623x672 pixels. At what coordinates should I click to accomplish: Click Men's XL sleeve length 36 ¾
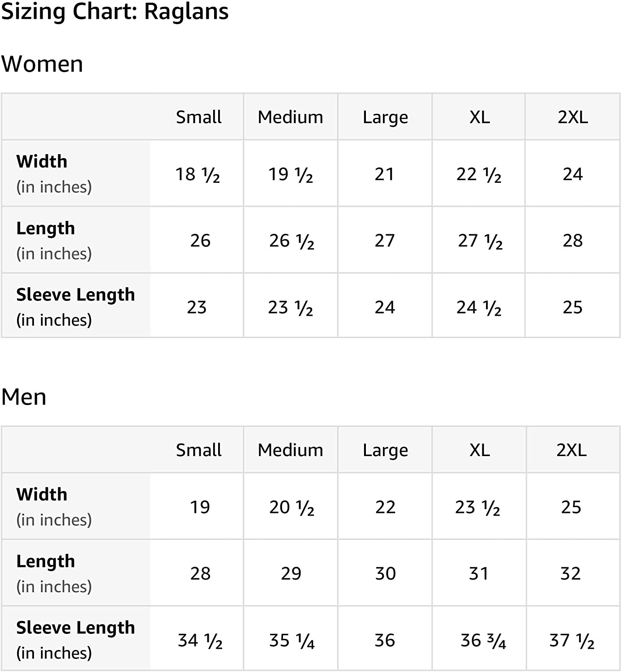pyautogui.click(x=483, y=641)
